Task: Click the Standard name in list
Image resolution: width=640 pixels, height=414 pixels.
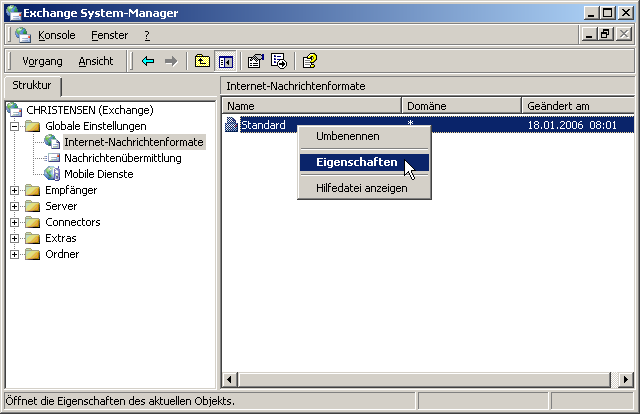Action: [263, 125]
